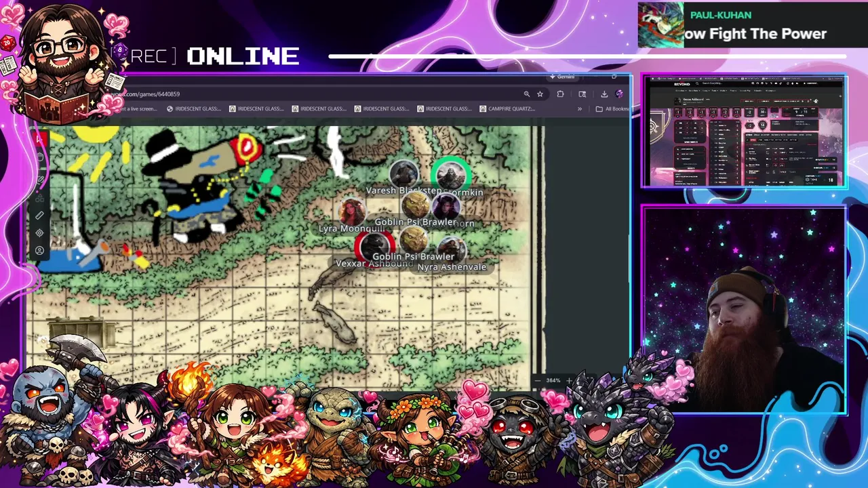Expand hidden bookmarks with double chevron
Image resolution: width=868 pixels, height=488 pixels.
click(580, 108)
